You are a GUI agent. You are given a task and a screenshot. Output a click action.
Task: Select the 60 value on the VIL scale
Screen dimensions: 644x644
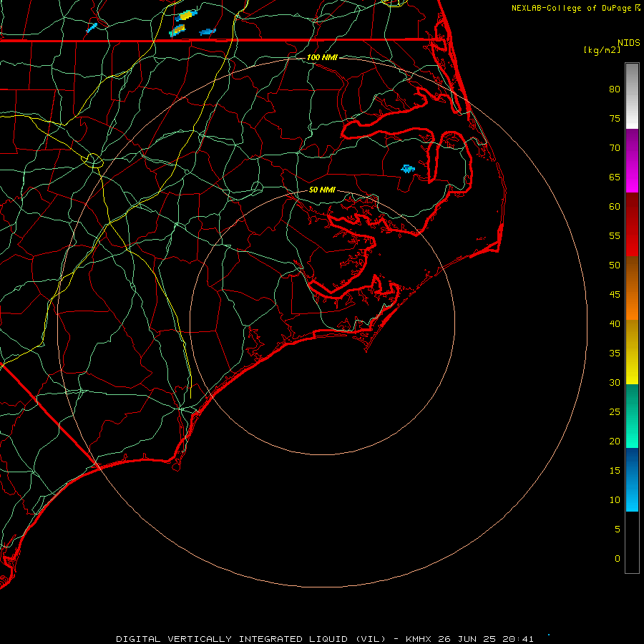point(615,207)
